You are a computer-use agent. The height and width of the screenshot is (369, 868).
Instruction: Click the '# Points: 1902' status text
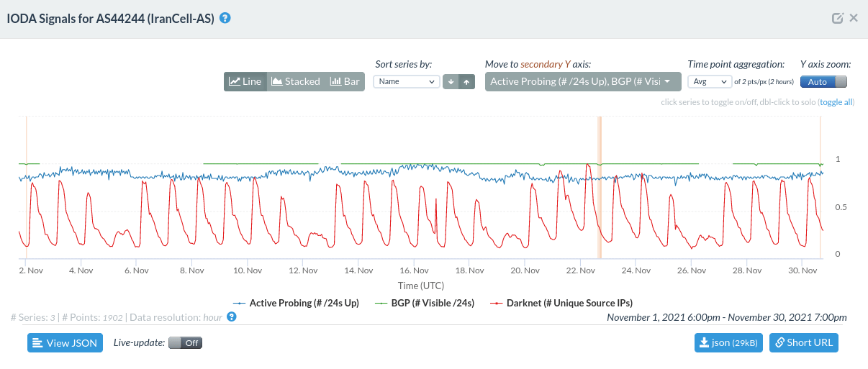(x=92, y=317)
